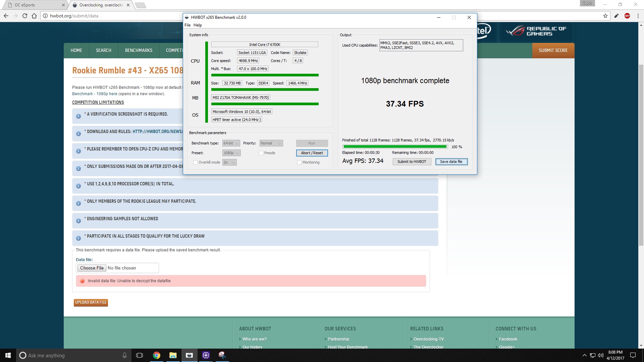The height and width of the screenshot is (362, 644).
Task: Click the Abort / Reset button
Action: [x=312, y=153]
